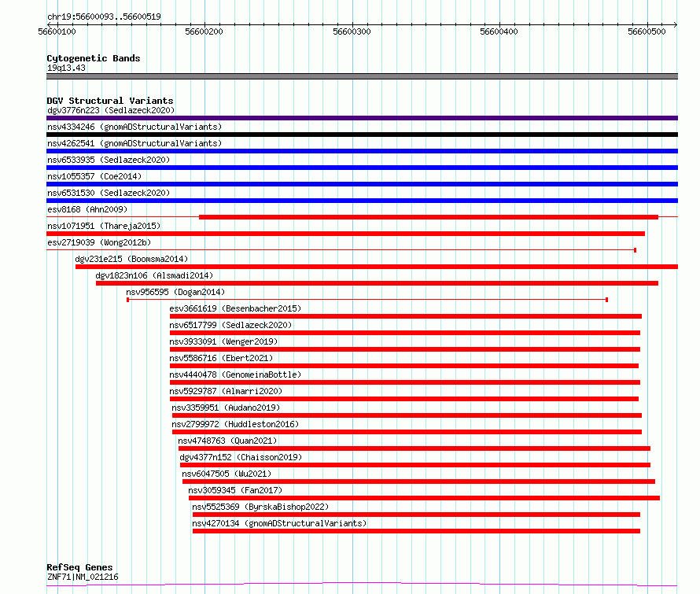This screenshot has width=700, height=594.
Task: Click the red bar under esv3661619
Action: [406, 316]
